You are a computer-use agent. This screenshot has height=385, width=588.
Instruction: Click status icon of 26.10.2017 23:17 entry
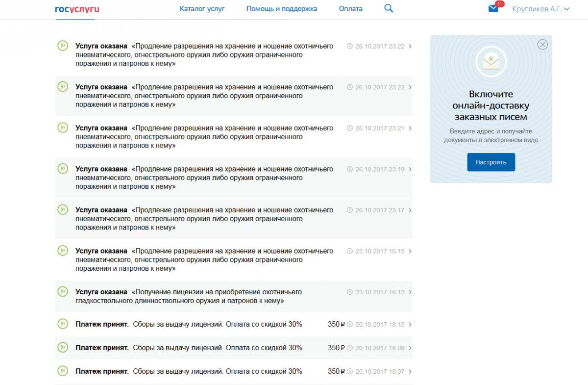[62, 210]
